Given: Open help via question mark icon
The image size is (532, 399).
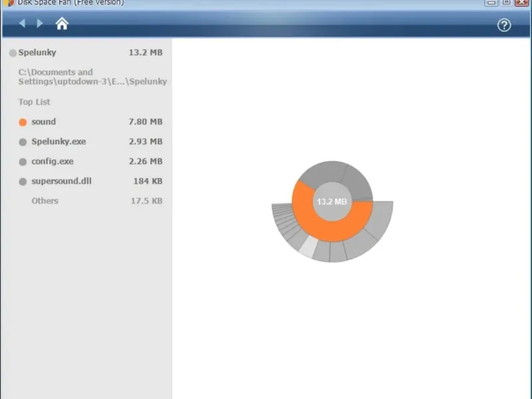Looking at the screenshot, I should 504,25.
